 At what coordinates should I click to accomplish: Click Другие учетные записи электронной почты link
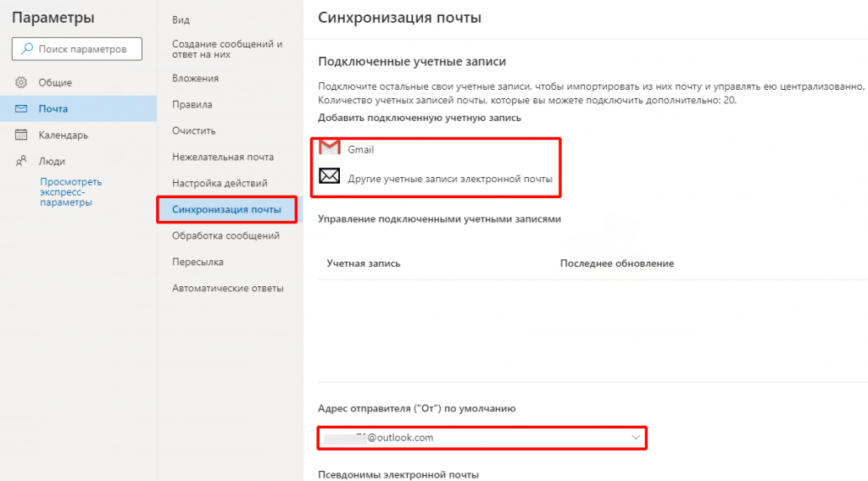tap(450, 179)
